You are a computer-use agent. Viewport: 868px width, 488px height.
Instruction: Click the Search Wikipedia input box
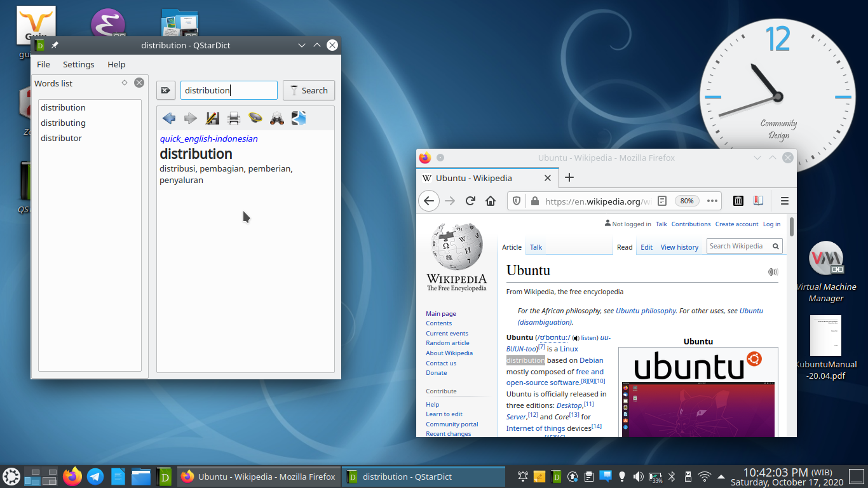coord(738,246)
